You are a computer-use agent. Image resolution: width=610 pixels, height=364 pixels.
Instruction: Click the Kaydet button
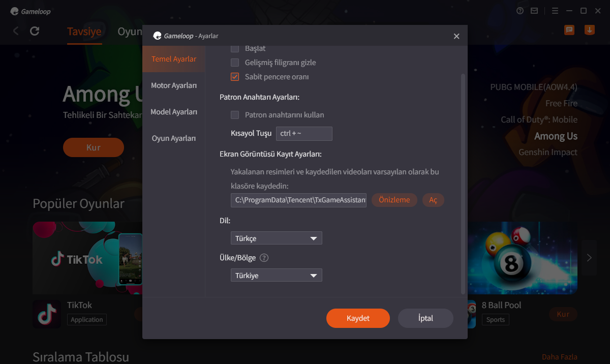click(358, 318)
